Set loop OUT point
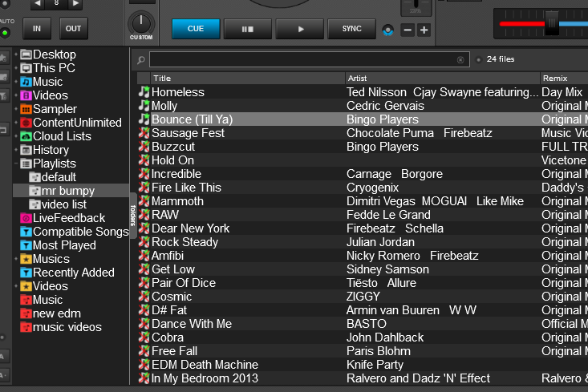This screenshot has height=392, width=588. [73, 29]
